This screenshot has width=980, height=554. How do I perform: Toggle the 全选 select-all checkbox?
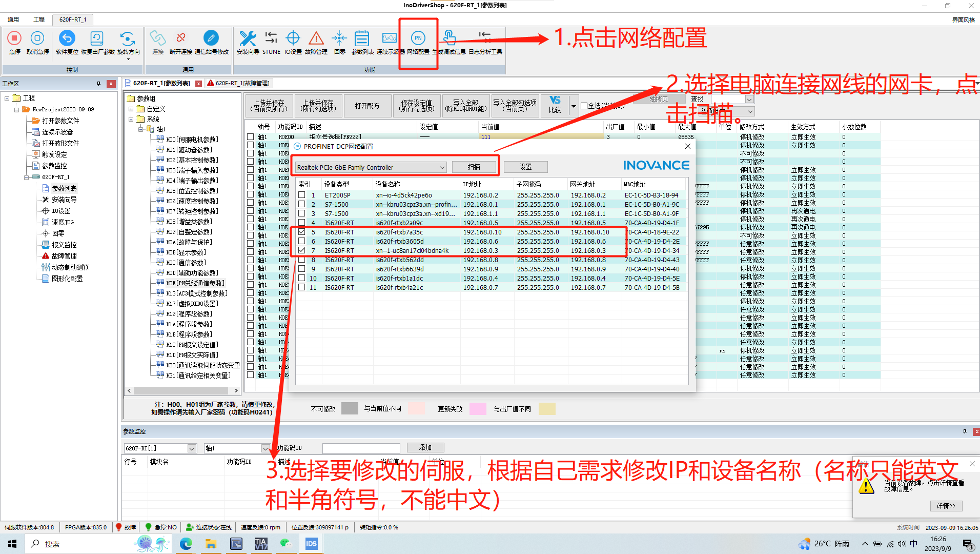pos(584,106)
